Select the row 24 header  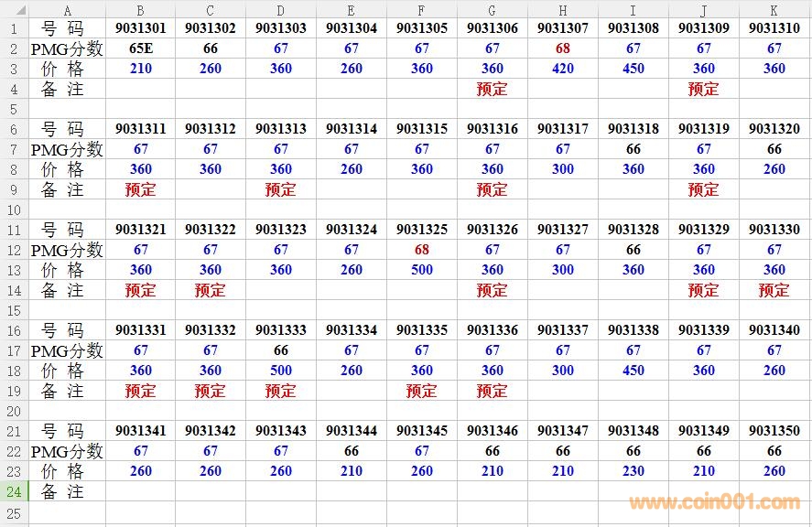tap(14, 491)
